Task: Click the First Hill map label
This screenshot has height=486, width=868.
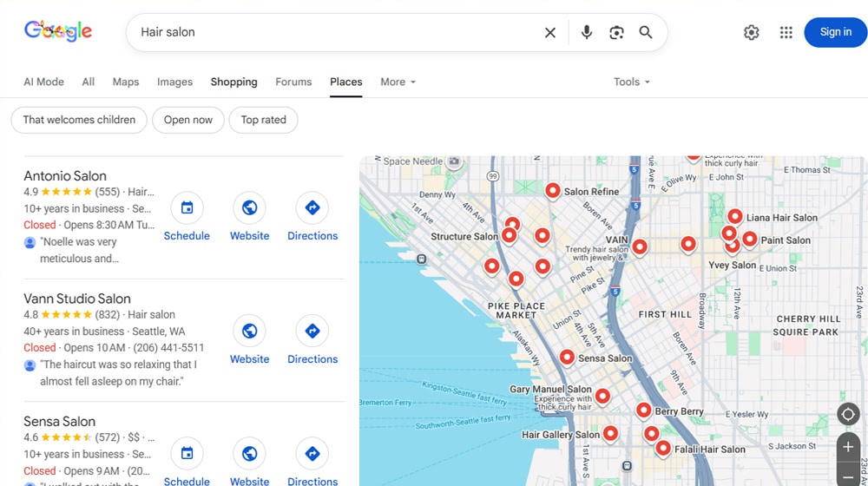Action: click(x=665, y=314)
